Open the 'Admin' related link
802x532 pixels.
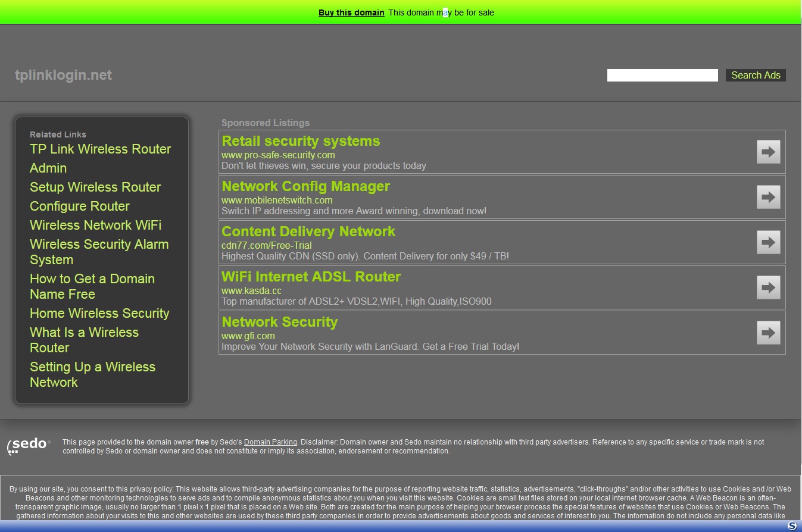click(x=48, y=168)
